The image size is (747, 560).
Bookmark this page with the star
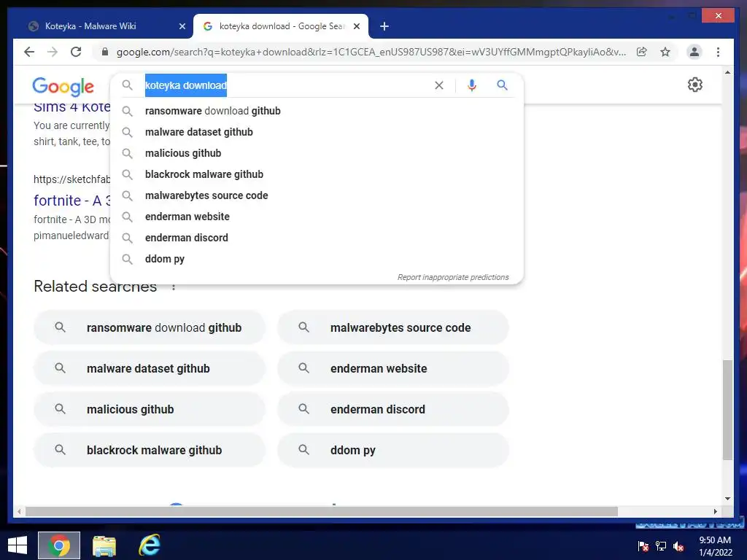tap(665, 52)
